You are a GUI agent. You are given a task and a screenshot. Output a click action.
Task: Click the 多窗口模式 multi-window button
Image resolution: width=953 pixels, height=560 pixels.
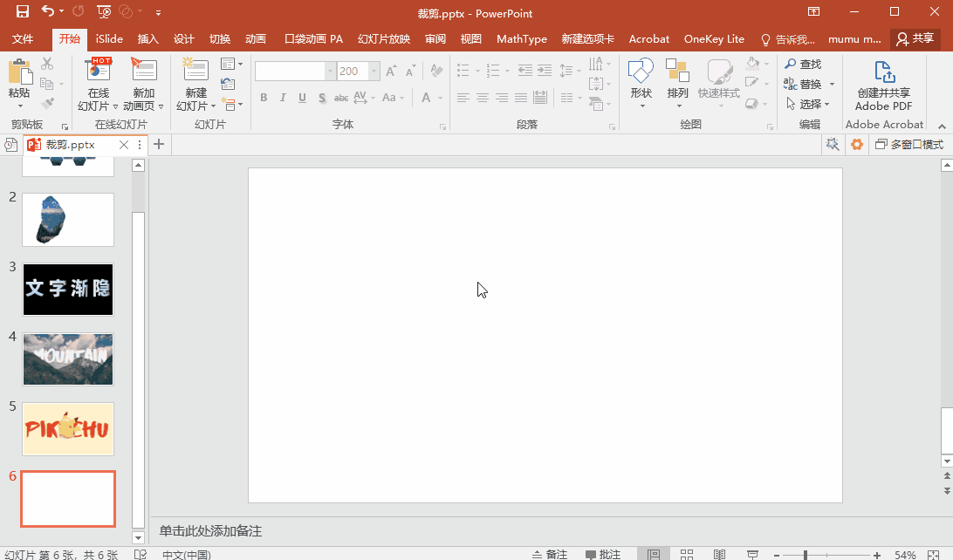click(x=909, y=145)
